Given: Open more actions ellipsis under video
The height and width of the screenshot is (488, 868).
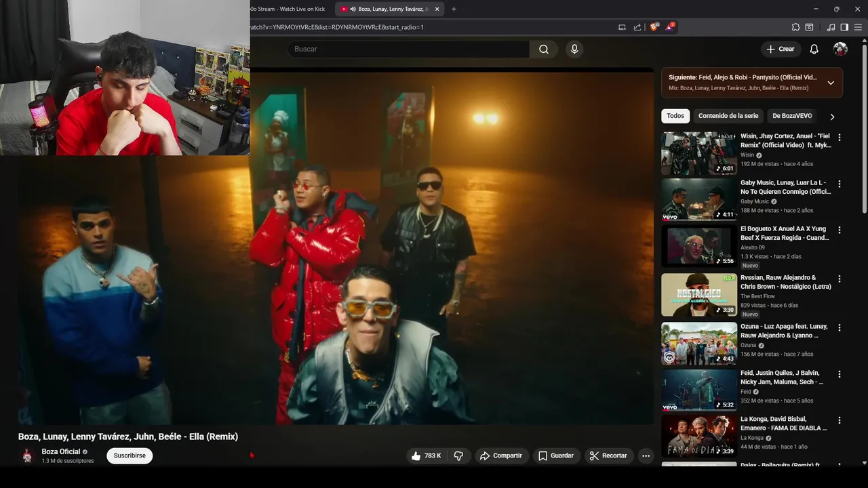Looking at the screenshot, I should 646,455.
